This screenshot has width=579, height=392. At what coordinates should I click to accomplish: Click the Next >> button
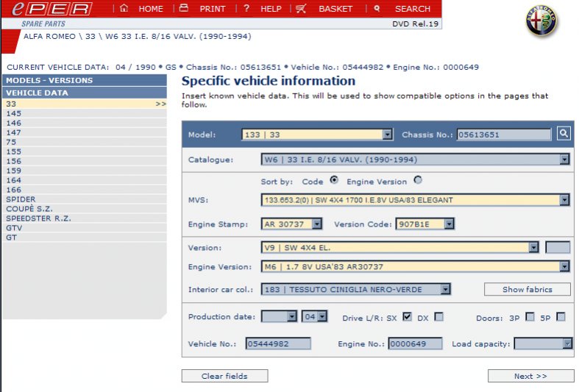[x=530, y=376]
